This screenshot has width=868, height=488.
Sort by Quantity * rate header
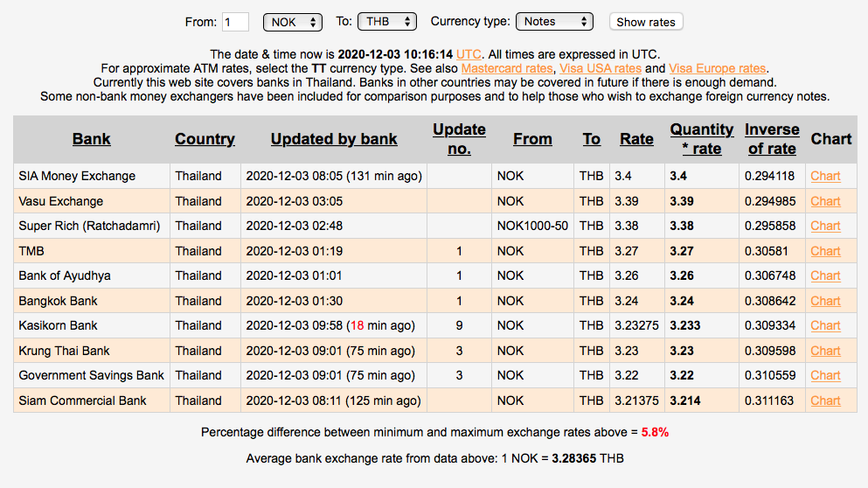(x=702, y=139)
